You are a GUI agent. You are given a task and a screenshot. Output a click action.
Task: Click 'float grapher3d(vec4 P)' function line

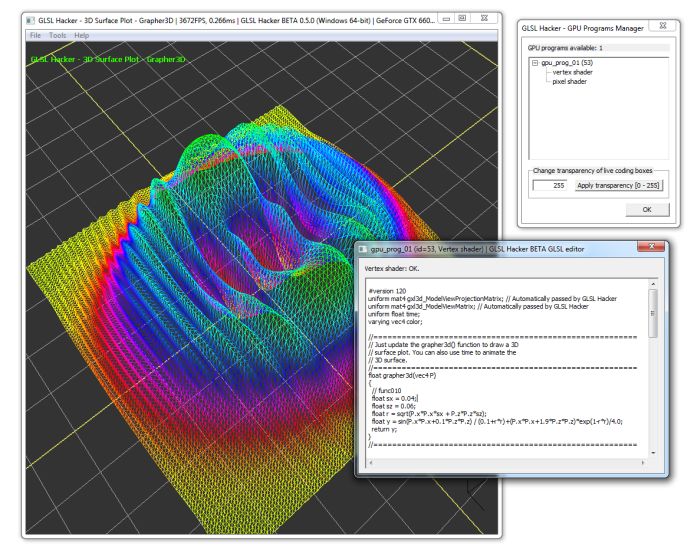402,375
